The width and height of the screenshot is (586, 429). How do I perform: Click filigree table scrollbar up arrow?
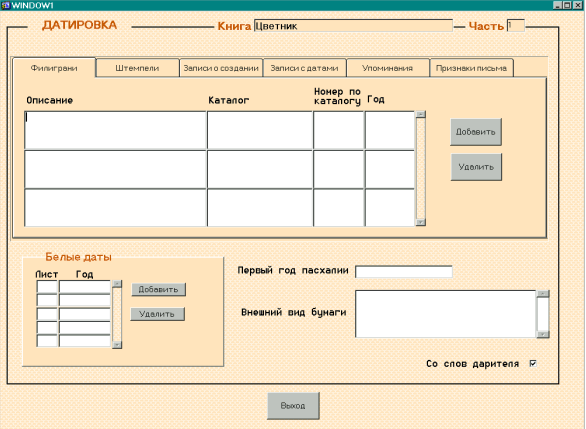click(x=421, y=114)
